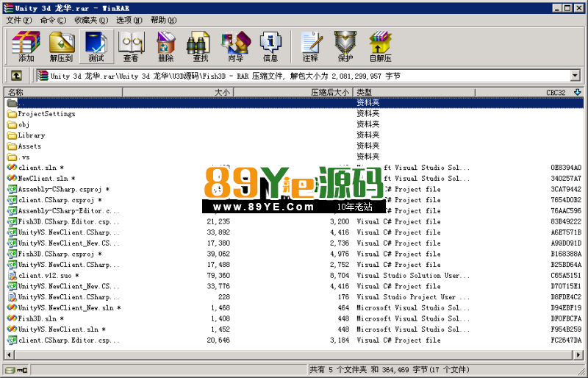Click compressed size 8,704
Screen dimensions: 588x378
click(340, 276)
